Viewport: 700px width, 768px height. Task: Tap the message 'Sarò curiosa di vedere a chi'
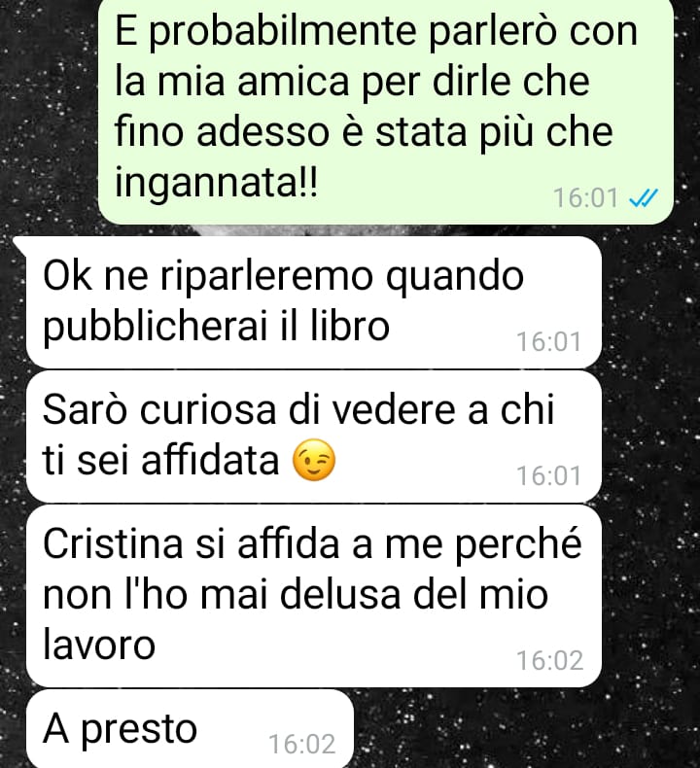[313, 436]
